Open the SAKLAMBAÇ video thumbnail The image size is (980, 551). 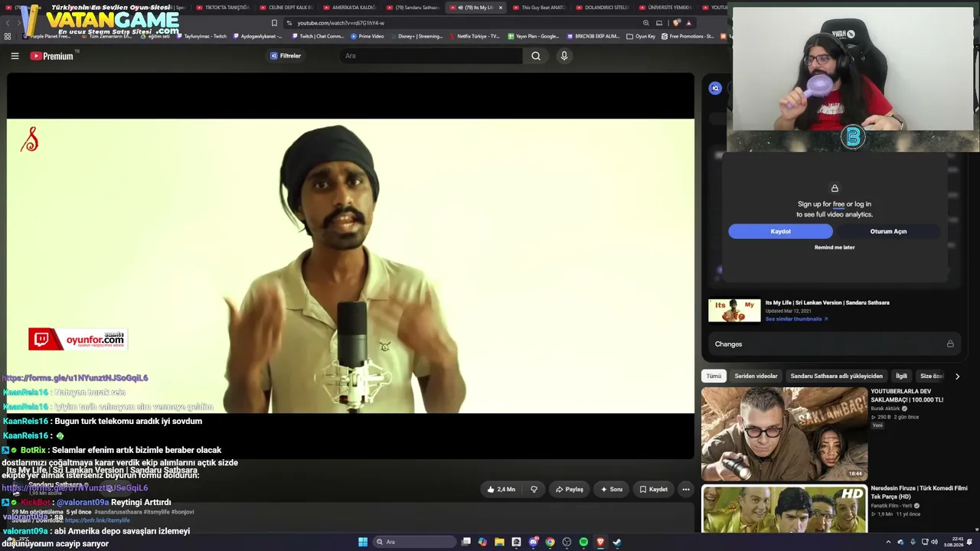(784, 434)
